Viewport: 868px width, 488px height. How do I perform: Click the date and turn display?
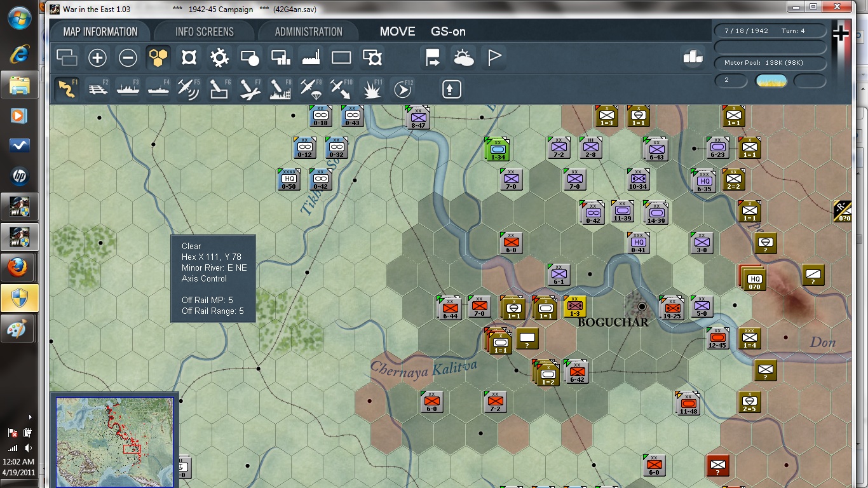(770, 31)
